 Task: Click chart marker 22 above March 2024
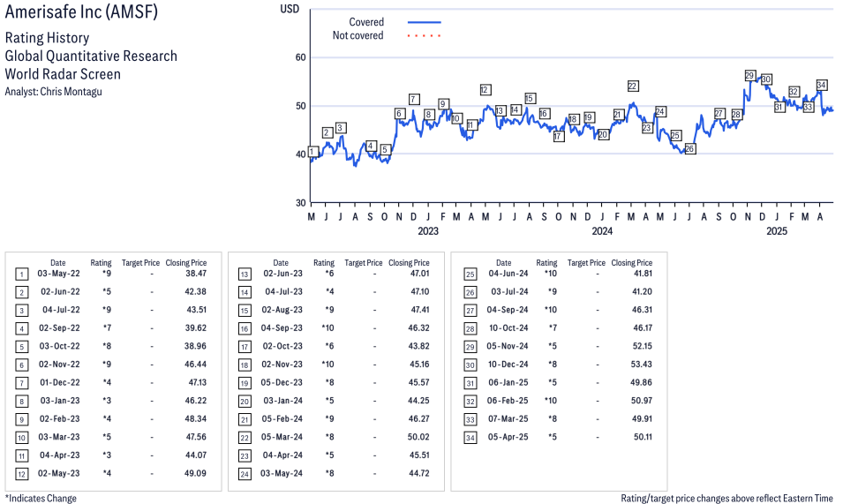click(632, 86)
